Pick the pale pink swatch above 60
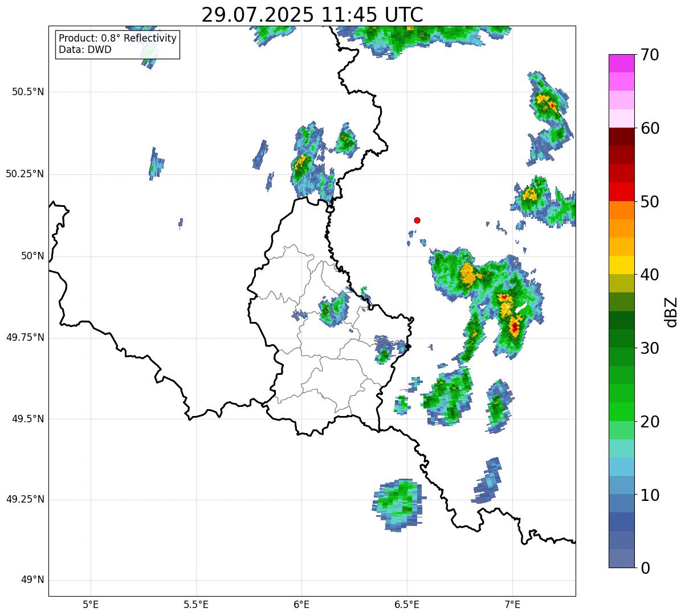Screen dimensions: 685x616 click(x=621, y=119)
